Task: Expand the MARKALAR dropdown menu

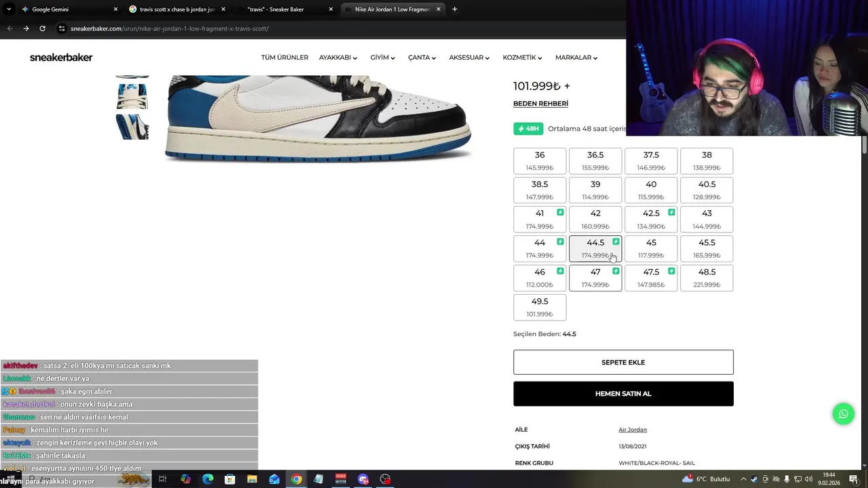Action: click(576, 58)
